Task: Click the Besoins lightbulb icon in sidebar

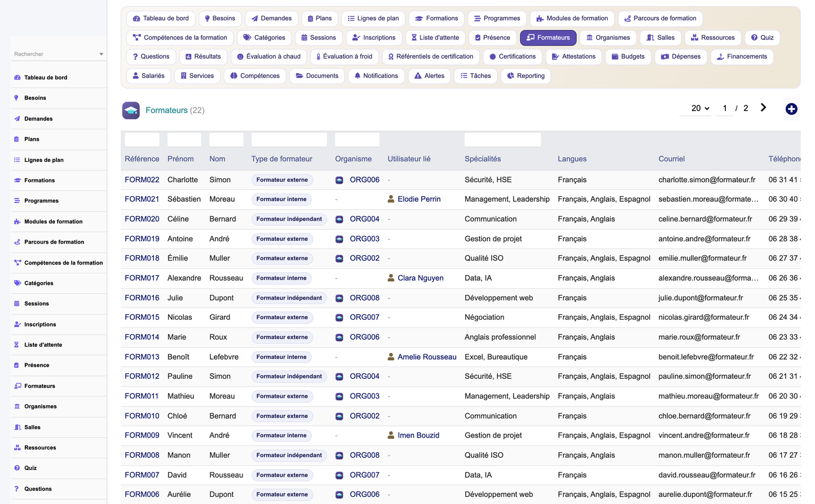Action: pyautogui.click(x=16, y=98)
